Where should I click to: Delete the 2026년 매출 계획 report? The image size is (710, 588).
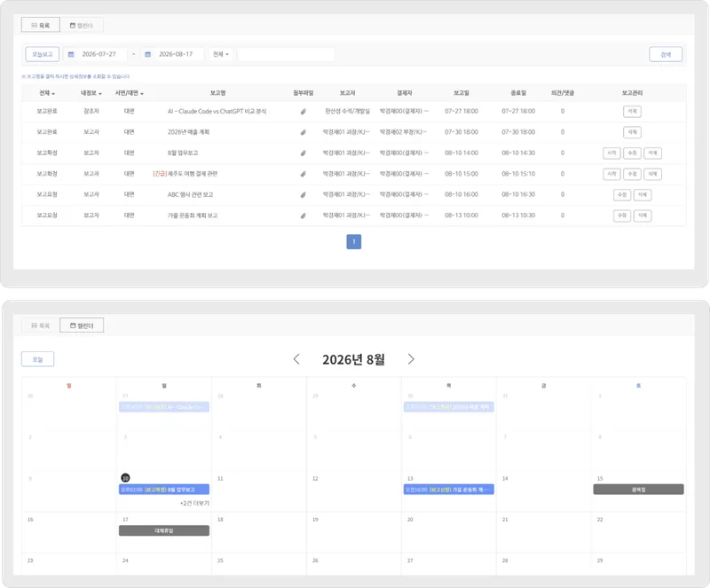click(632, 132)
